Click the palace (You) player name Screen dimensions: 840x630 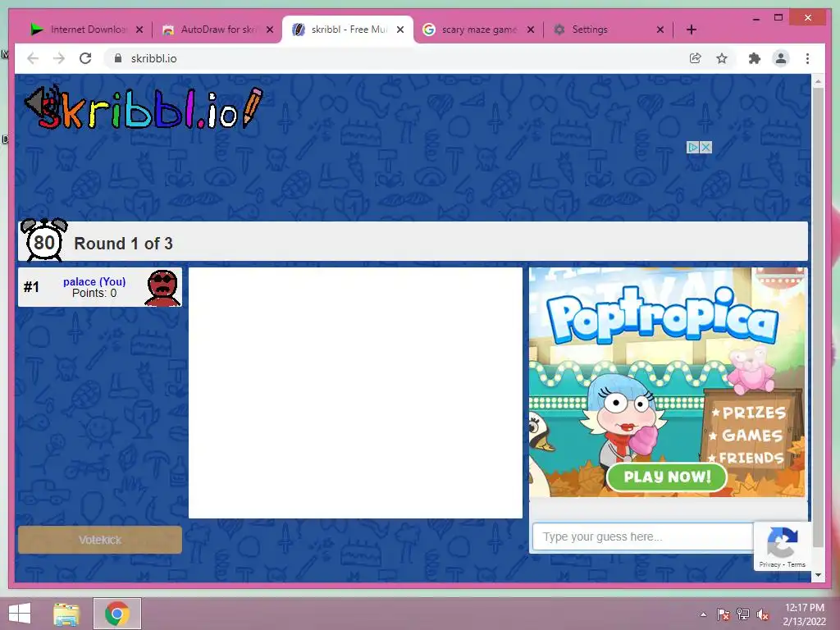[94, 281]
